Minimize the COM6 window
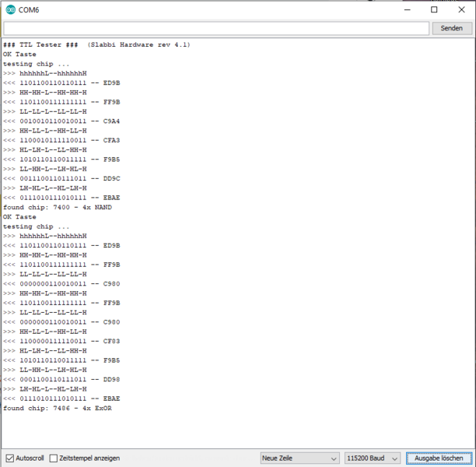 click(408, 9)
